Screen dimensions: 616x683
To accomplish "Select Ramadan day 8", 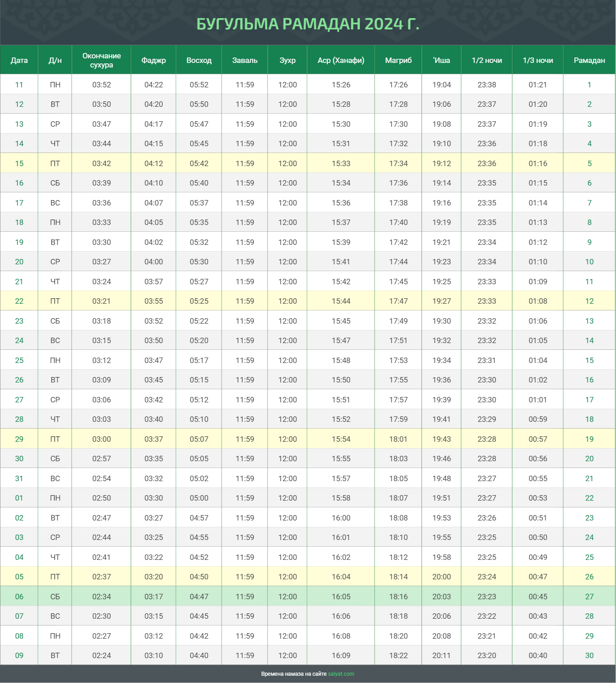I will click(x=589, y=222).
